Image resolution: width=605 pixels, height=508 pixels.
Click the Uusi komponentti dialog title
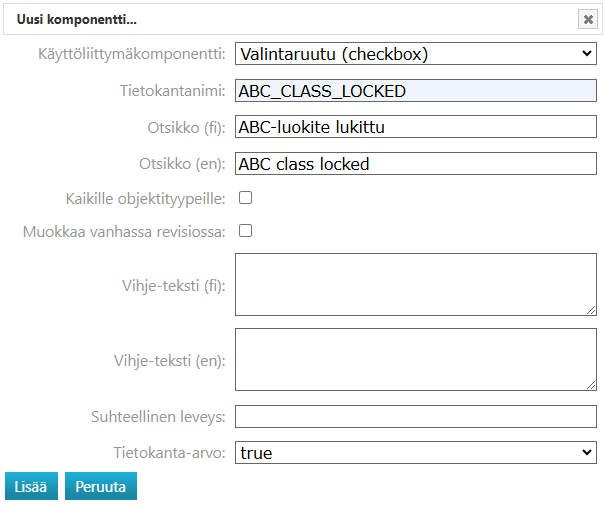tap(77, 19)
